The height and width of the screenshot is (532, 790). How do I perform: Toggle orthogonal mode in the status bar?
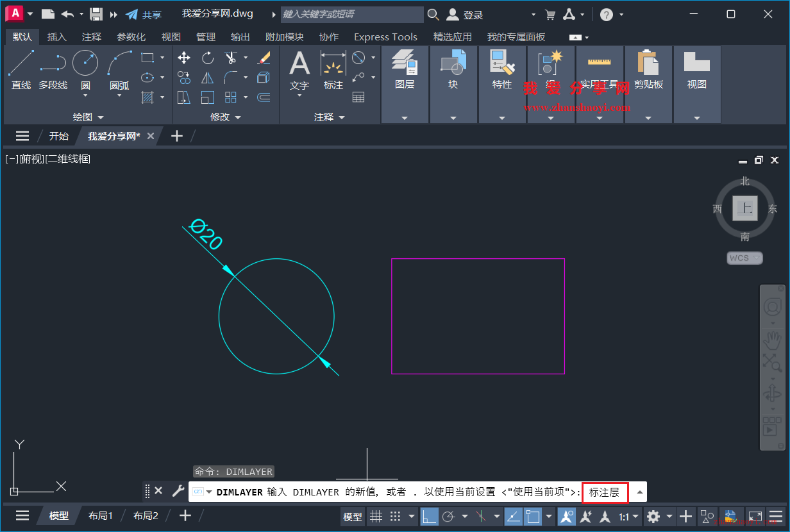[x=428, y=516]
